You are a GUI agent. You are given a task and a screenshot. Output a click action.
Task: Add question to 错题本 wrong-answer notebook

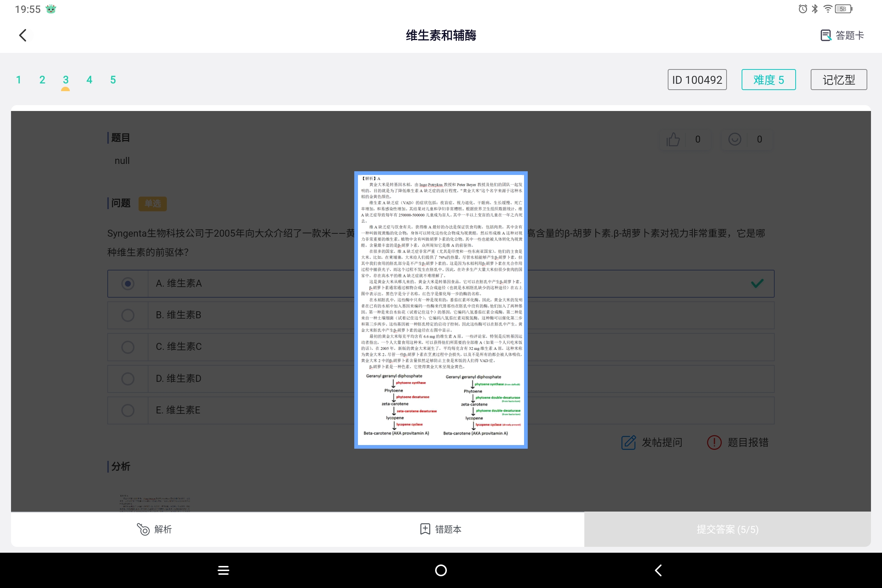pyautogui.click(x=441, y=529)
